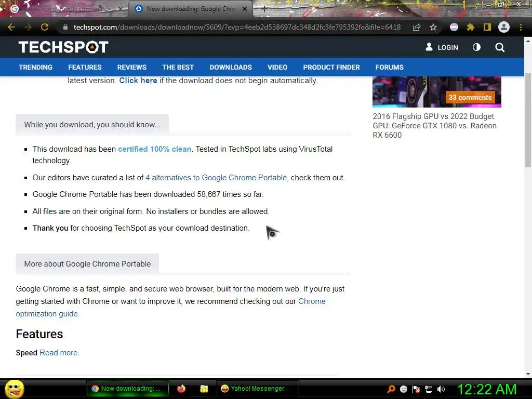Close the Google search tab
This screenshot has height=399, width=532.
pyautogui.click(x=120, y=9)
